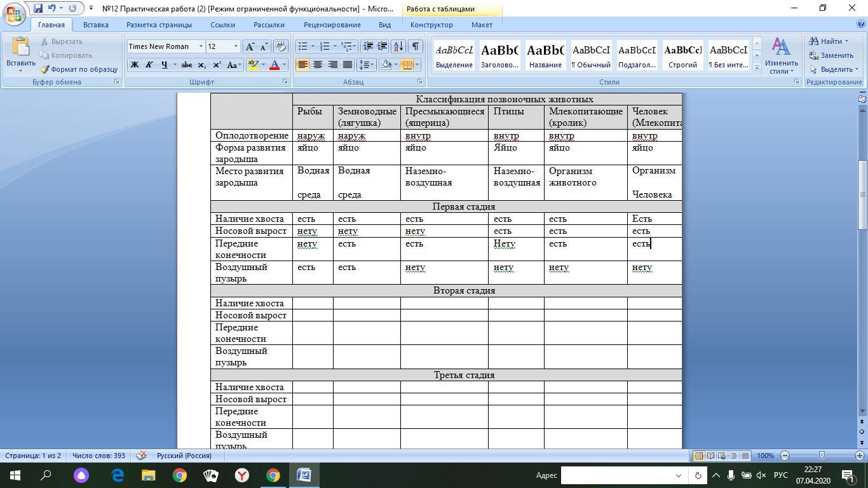The image size is (868, 488).
Task: Click the Change Case (Aa) icon
Action: (x=233, y=65)
